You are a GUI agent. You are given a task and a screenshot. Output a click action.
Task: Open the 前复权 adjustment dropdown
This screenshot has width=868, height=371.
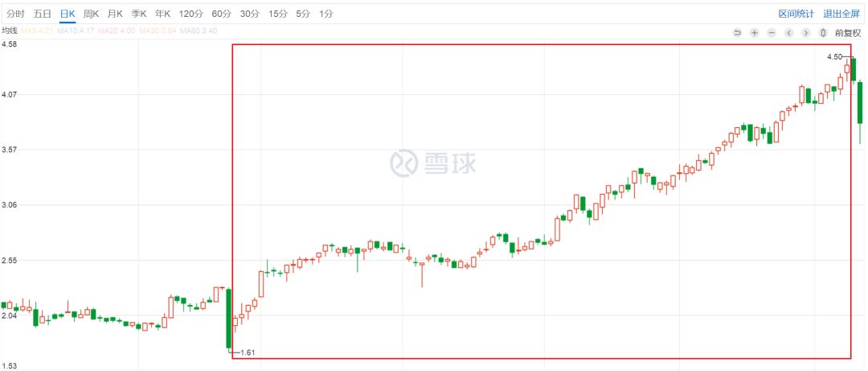point(848,33)
